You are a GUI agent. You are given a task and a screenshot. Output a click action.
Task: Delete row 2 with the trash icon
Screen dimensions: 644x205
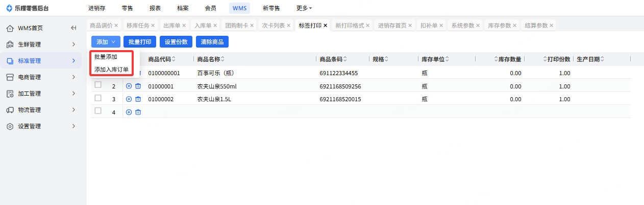pyautogui.click(x=138, y=86)
